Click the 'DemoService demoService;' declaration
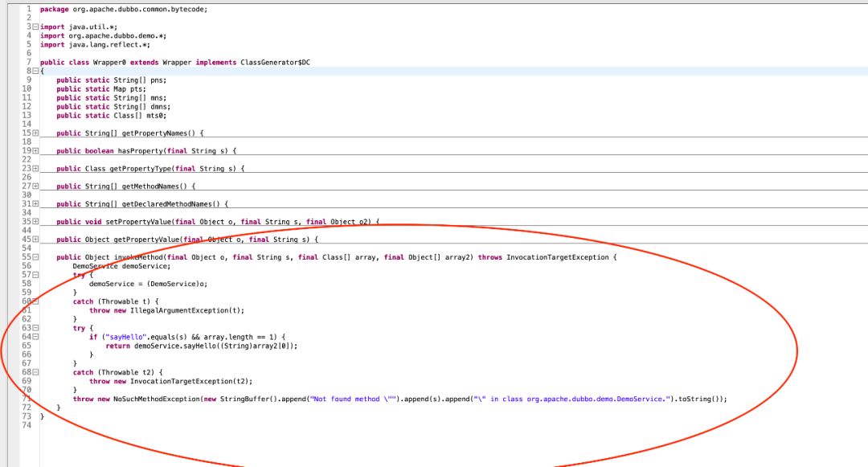The width and height of the screenshot is (868, 467). (122, 266)
